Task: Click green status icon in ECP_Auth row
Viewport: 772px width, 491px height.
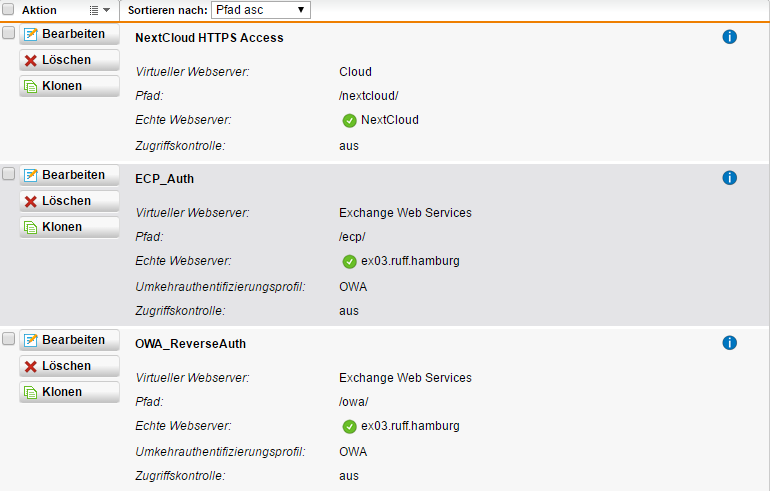Action: click(349, 261)
